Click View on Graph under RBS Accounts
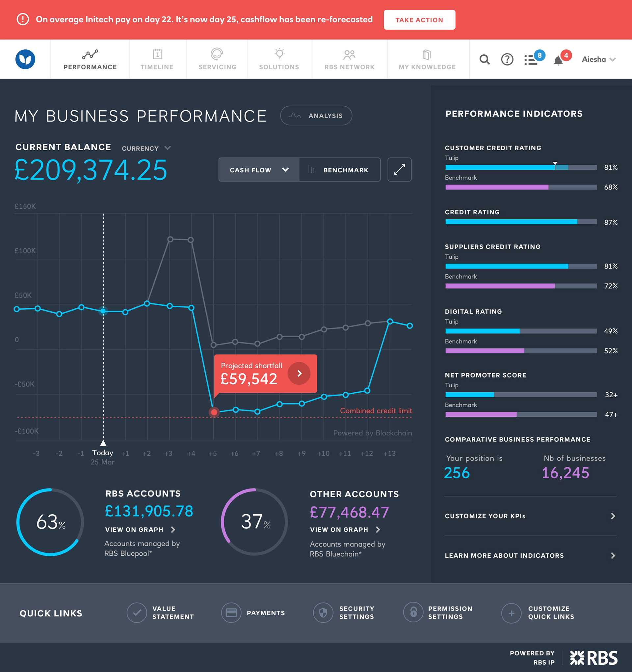Screen dimensions: 632x672 tap(140, 529)
